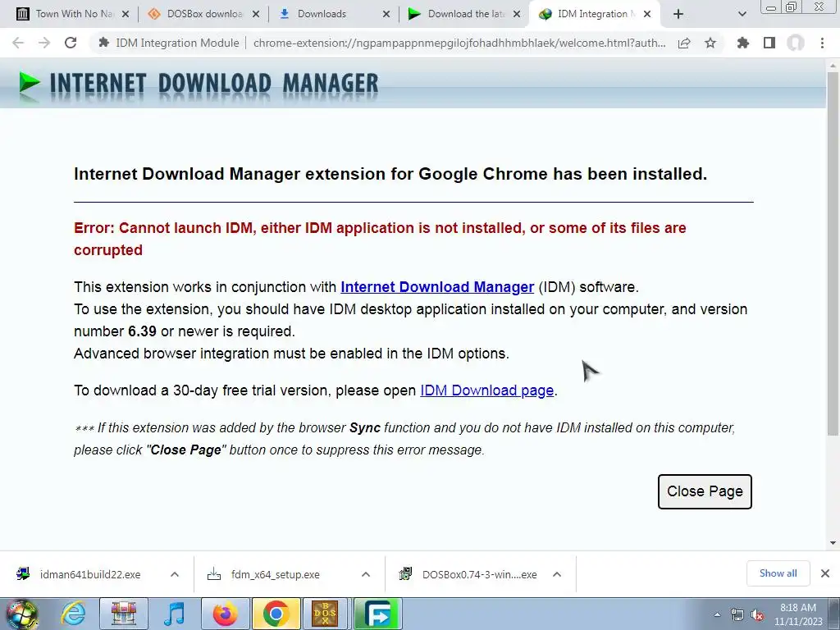The image size is (840, 630).
Task: Bookmark this page with the star
Action: click(x=710, y=43)
